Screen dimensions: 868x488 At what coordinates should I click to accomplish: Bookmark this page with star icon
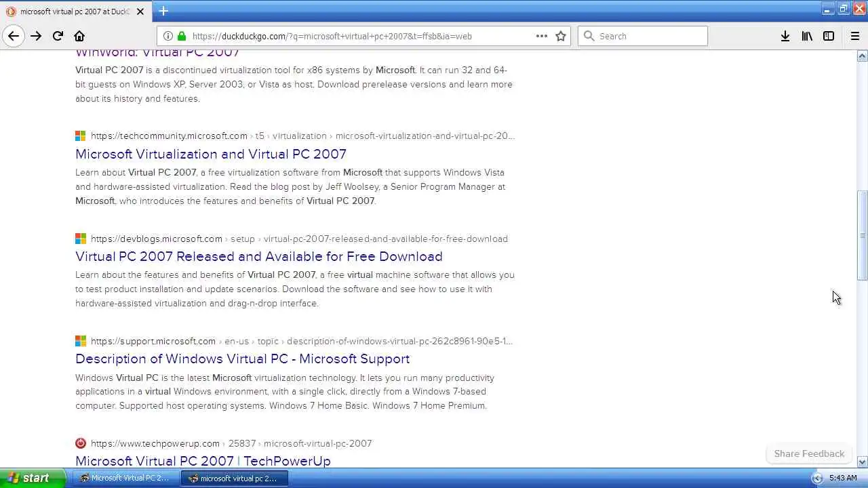pos(561,36)
